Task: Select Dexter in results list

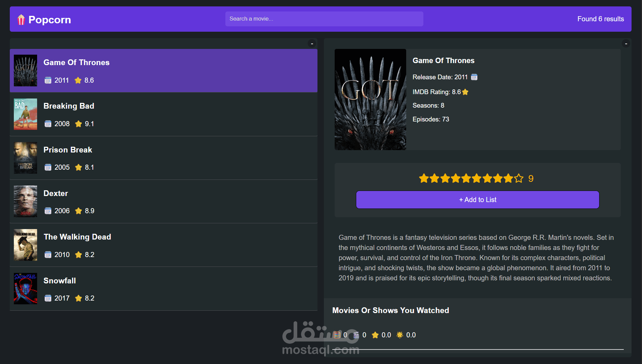Action: pos(164,201)
